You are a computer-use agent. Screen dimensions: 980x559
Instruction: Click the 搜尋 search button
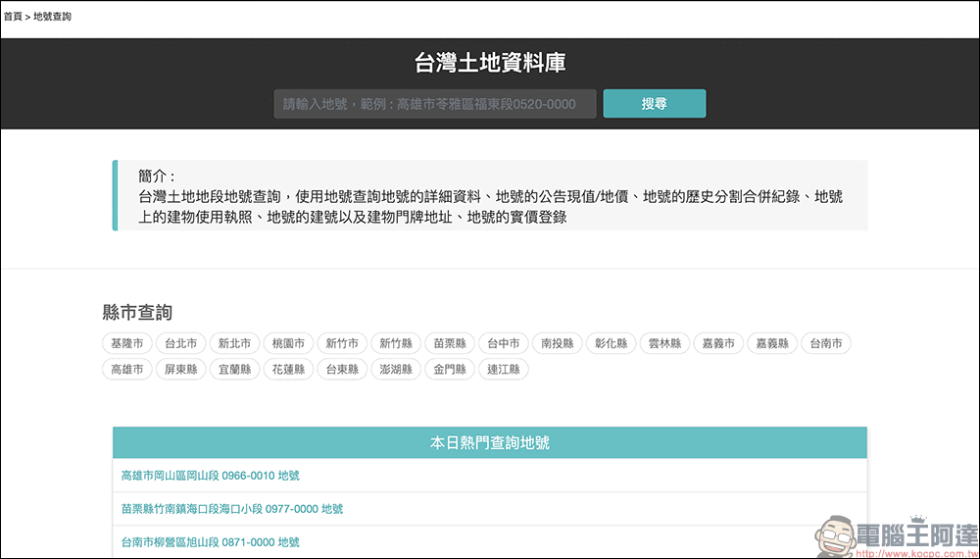[x=654, y=104]
